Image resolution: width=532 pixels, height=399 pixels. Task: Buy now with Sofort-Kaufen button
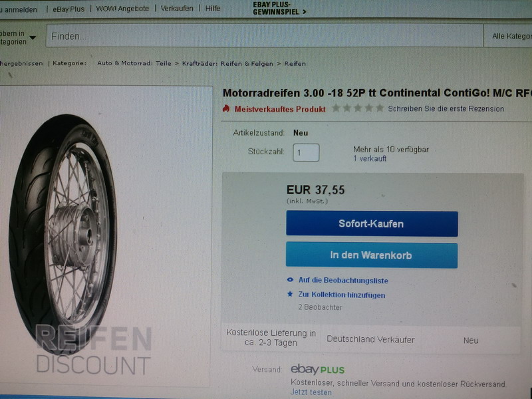tap(372, 223)
